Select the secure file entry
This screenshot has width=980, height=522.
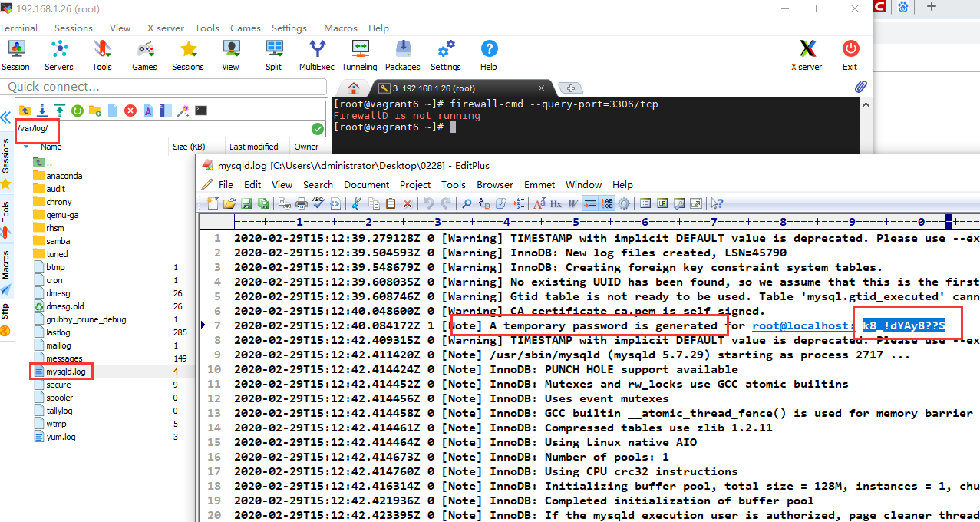click(x=58, y=385)
